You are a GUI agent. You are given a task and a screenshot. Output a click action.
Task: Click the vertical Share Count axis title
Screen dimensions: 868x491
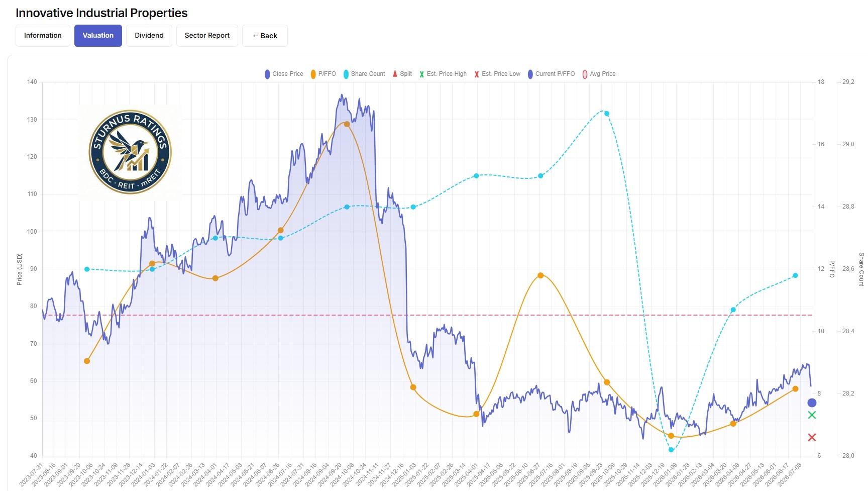pyautogui.click(x=861, y=269)
